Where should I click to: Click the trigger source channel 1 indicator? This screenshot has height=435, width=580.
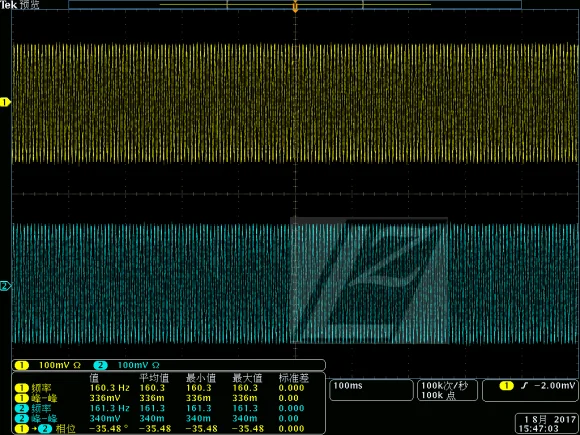(x=506, y=386)
